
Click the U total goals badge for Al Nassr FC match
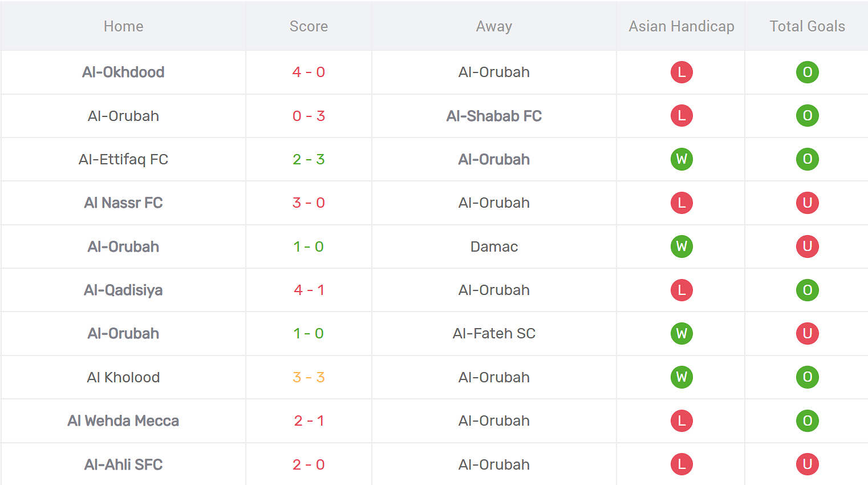tap(808, 203)
